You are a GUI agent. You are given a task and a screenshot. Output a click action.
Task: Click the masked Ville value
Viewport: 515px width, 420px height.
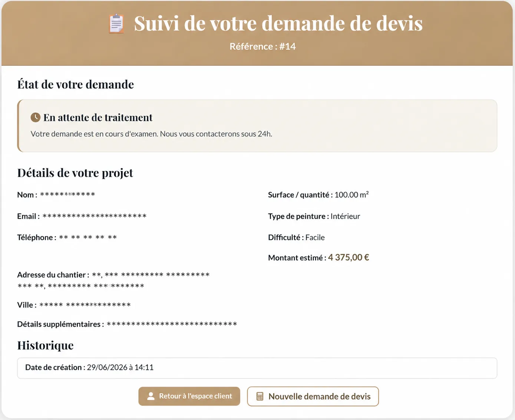click(x=85, y=305)
